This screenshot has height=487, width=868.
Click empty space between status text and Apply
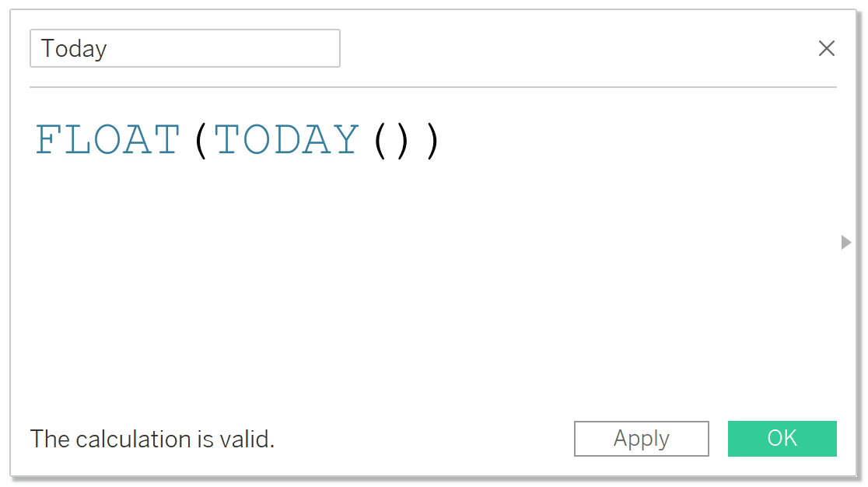click(x=423, y=439)
